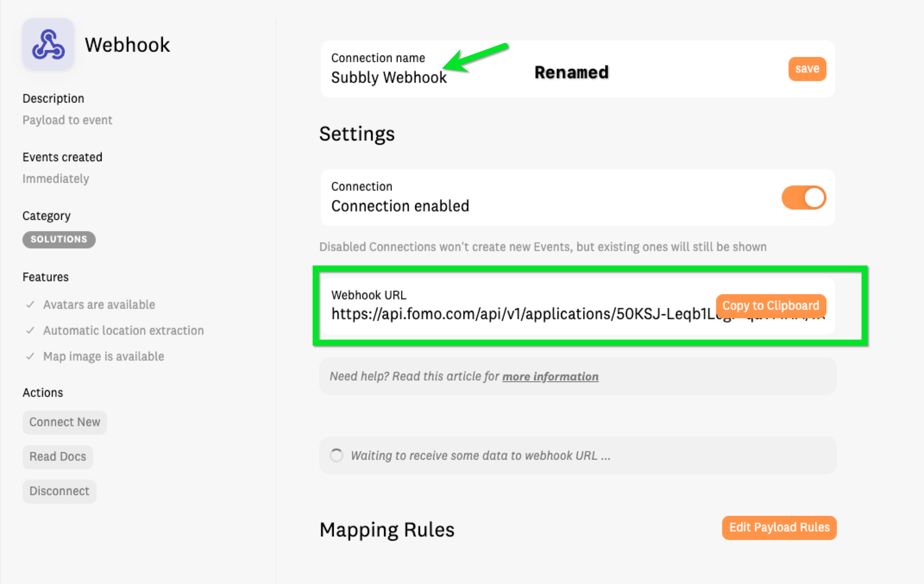The height and width of the screenshot is (584, 924).
Task: Disable the Connection enabled toggle
Action: click(804, 198)
